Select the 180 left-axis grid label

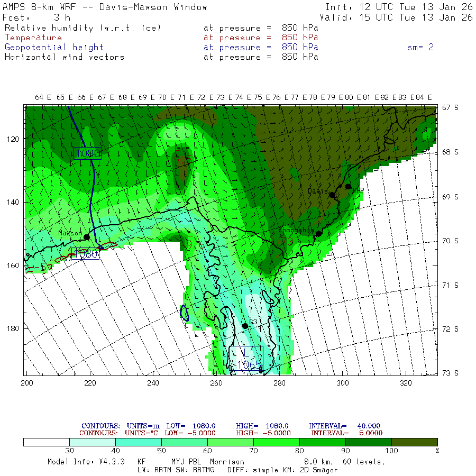click(x=13, y=328)
